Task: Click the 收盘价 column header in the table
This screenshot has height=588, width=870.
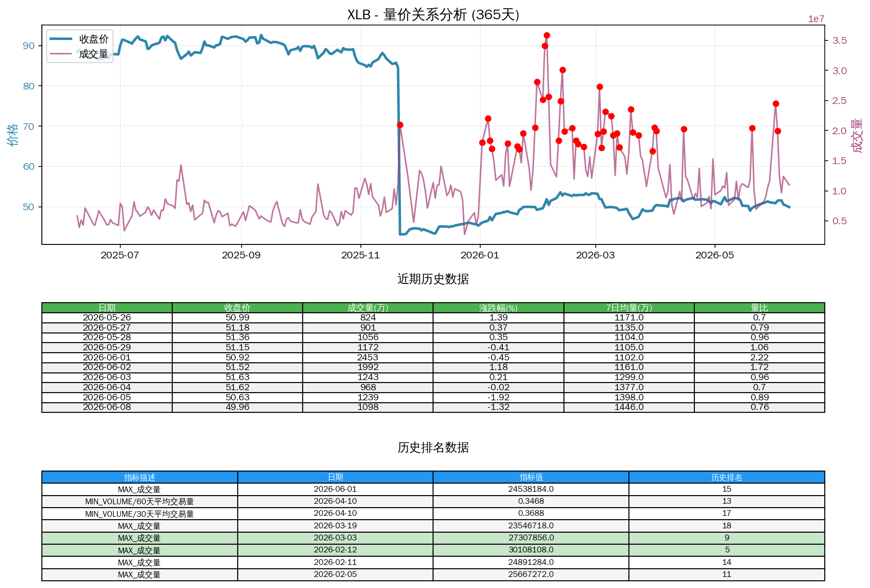Action: tap(237, 307)
